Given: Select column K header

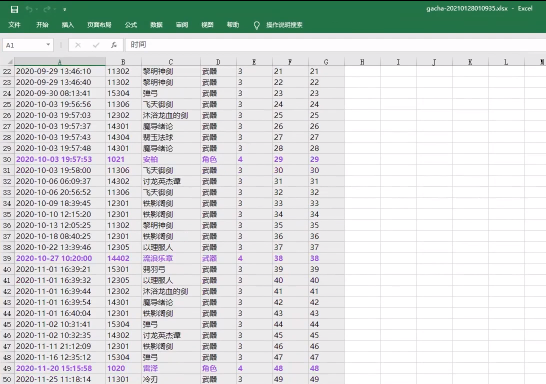Looking at the screenshot, I should tap(470, 62).
